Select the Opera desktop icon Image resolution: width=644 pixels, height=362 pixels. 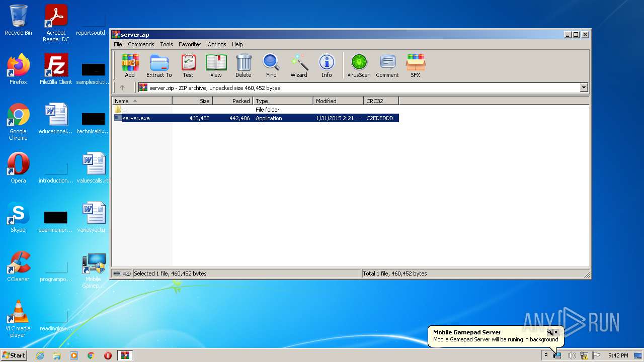tap(18, 168)
